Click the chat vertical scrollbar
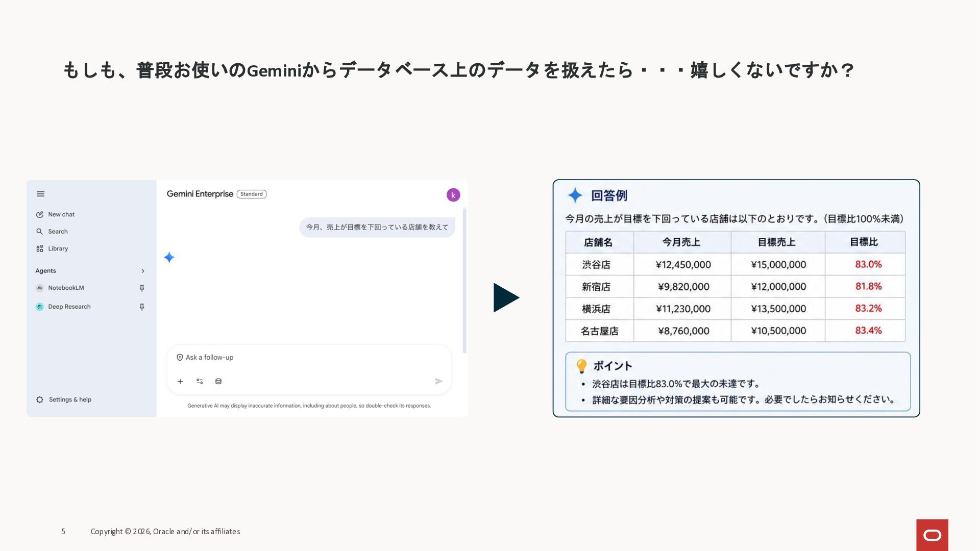Viewport: 980px width, 551px height. 464,281
